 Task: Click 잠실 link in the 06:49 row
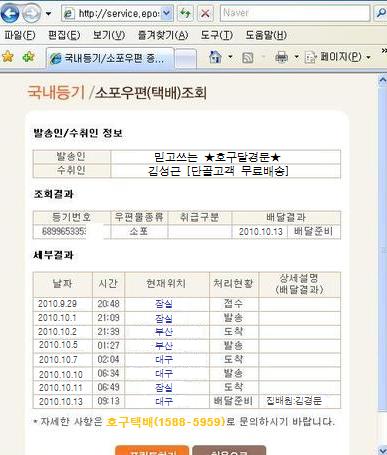click(x=164, y=387)
